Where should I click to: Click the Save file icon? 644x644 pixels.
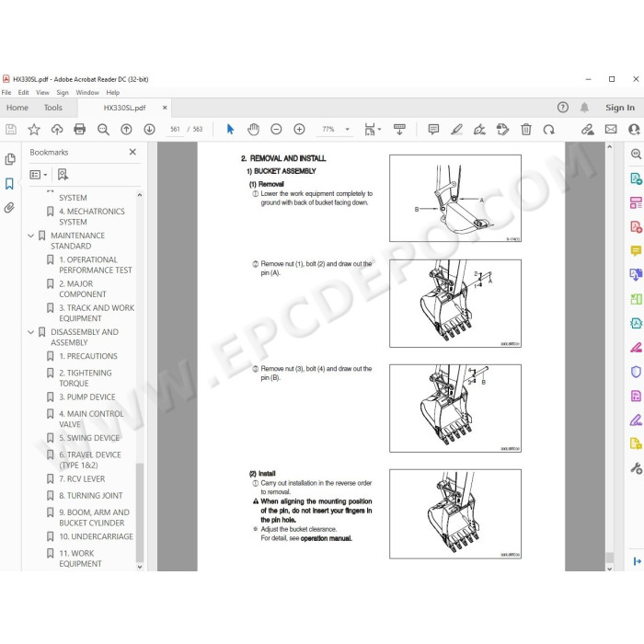tap(11, 130)
